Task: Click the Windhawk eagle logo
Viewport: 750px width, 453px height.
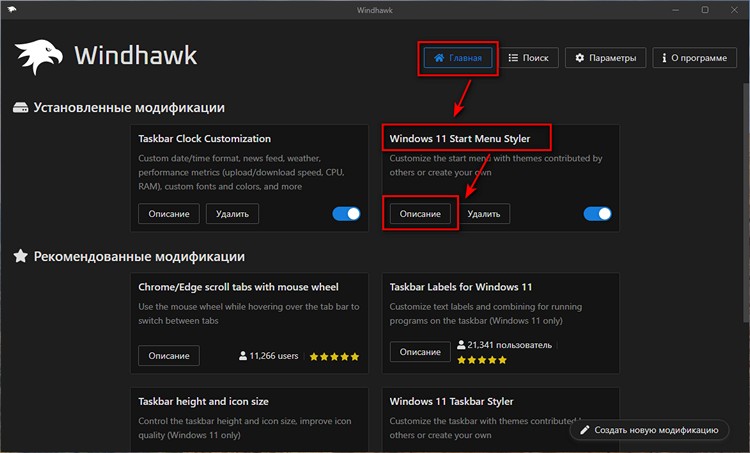Action: pyautogui.click(x=38, y=56)
